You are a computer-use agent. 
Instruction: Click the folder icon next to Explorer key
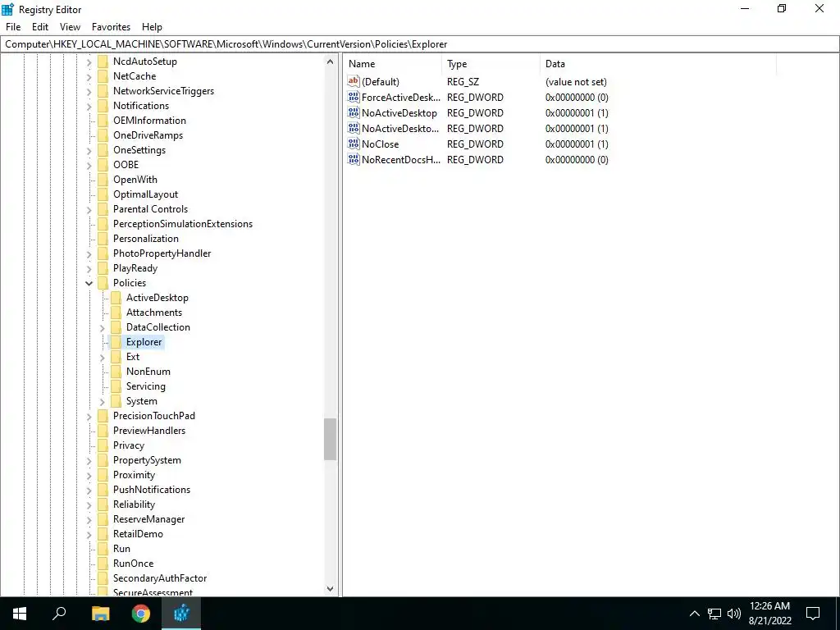click(116, 342)
